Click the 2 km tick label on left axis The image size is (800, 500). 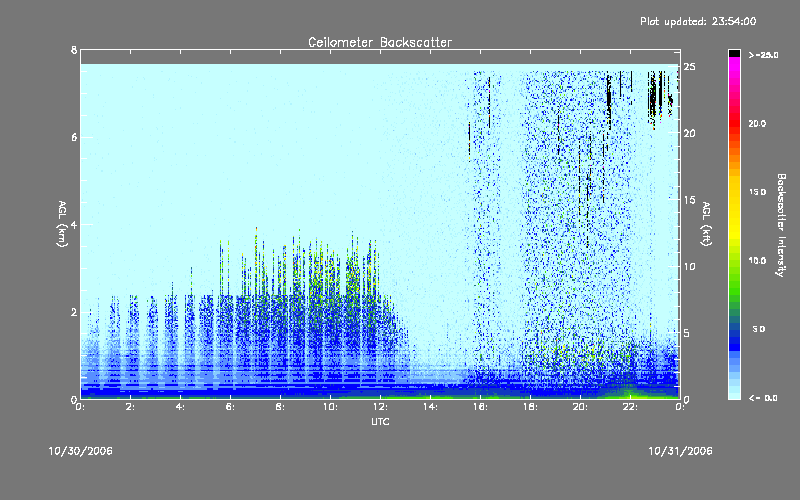point(74,312)
